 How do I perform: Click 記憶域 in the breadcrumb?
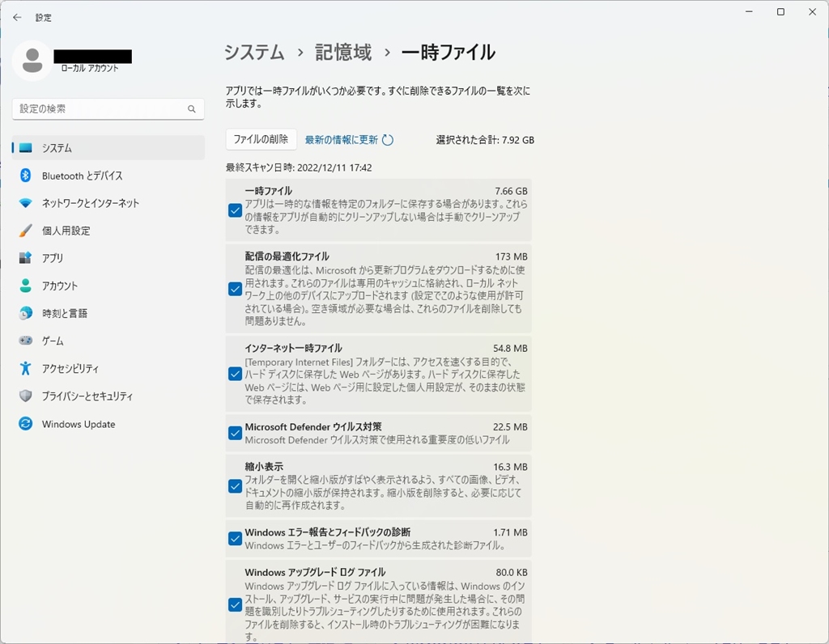point(343,53)
